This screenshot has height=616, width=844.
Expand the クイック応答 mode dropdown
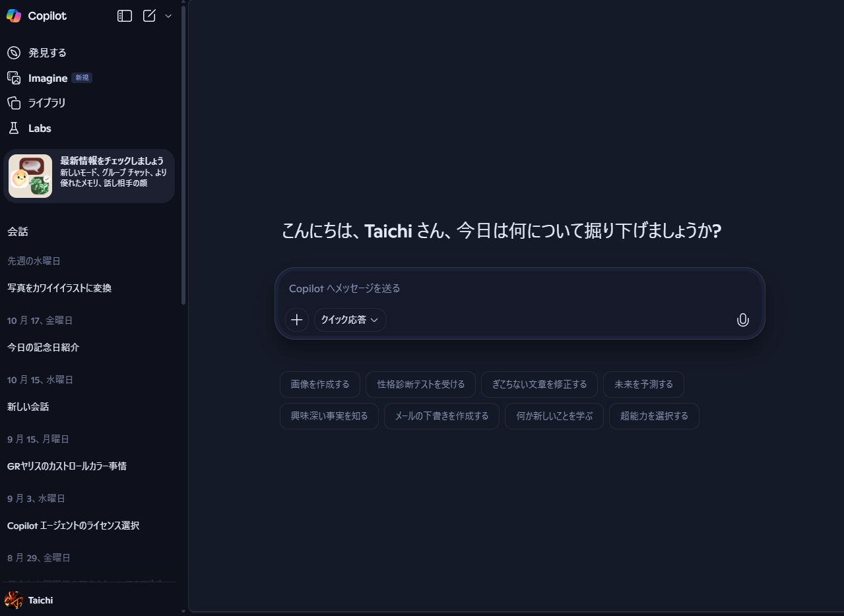point(350,320)
